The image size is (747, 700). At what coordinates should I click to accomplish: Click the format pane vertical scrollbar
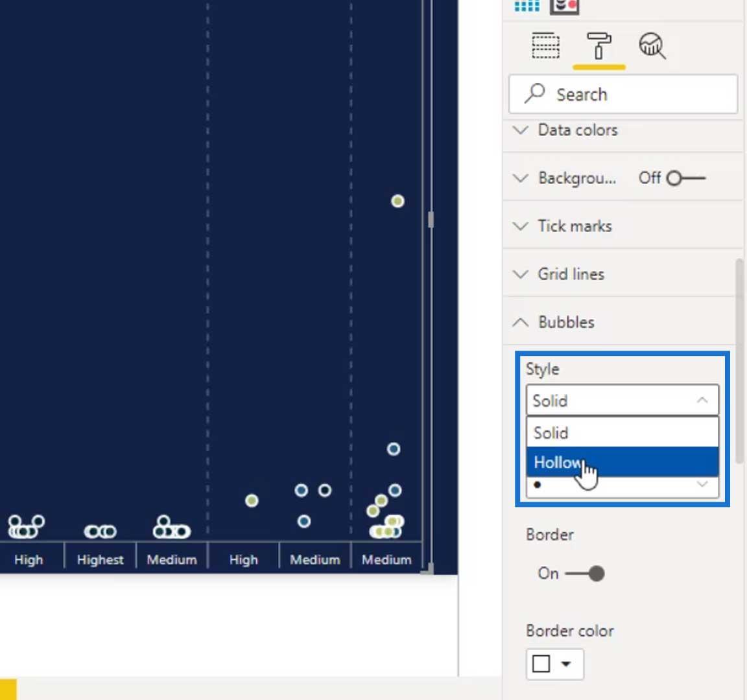tap(739, 360)
